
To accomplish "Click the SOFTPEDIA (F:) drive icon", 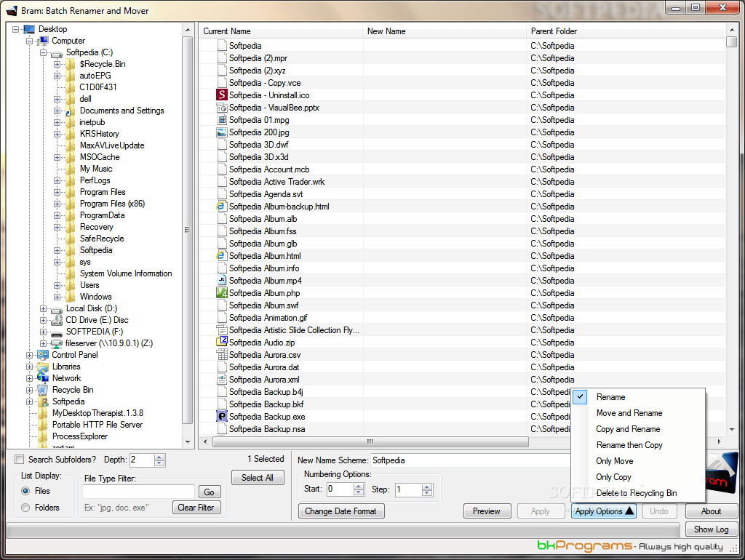I will pos(57,332).
